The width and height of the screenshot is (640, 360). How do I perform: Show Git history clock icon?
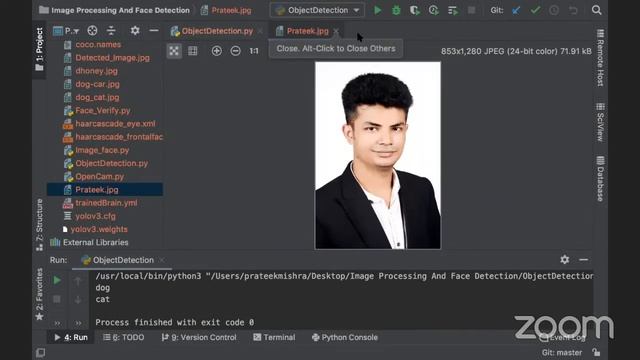tap(554, 10)
